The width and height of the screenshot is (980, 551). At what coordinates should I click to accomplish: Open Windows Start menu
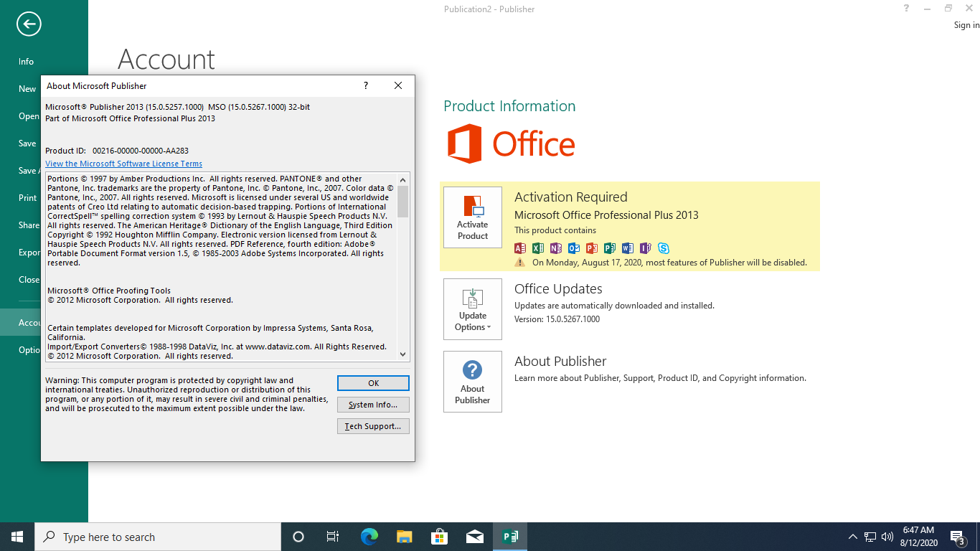click(17, 537)
